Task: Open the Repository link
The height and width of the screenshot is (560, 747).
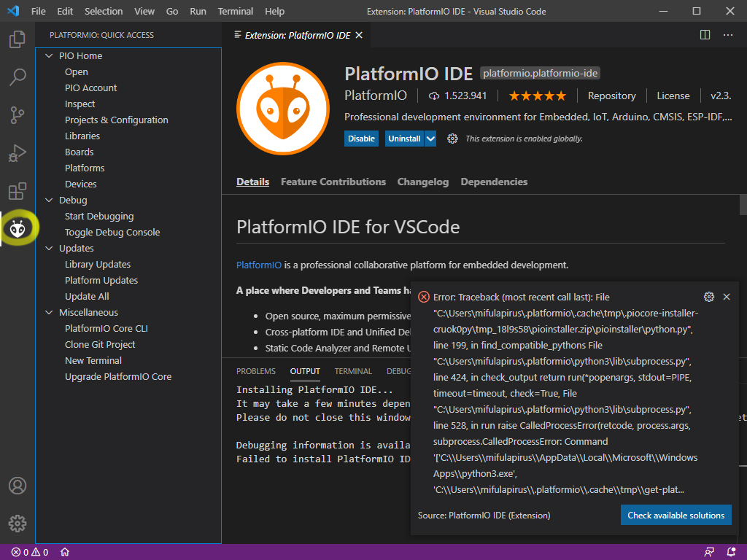Action: pyautogui.click(x=612, y=96)
